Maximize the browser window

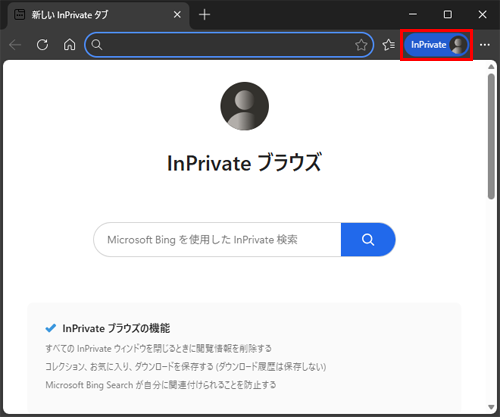[448, 14]
